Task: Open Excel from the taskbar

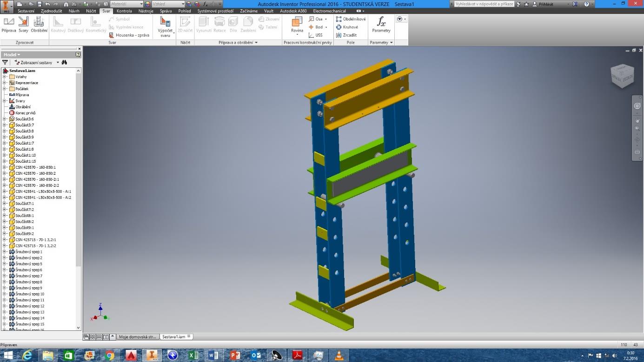Action: [193, 355]
